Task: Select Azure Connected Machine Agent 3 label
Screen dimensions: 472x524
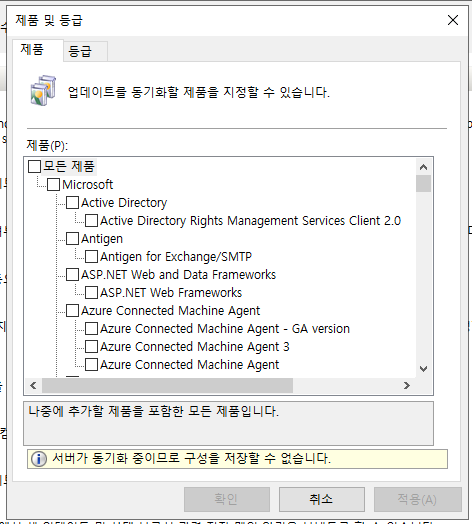Action: coord(195,347)
